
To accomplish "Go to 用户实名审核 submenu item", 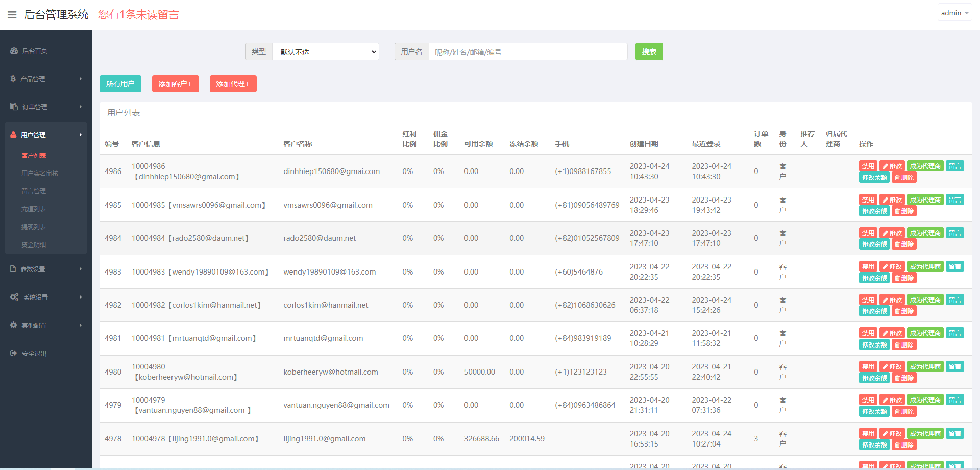I will point(40,173).
